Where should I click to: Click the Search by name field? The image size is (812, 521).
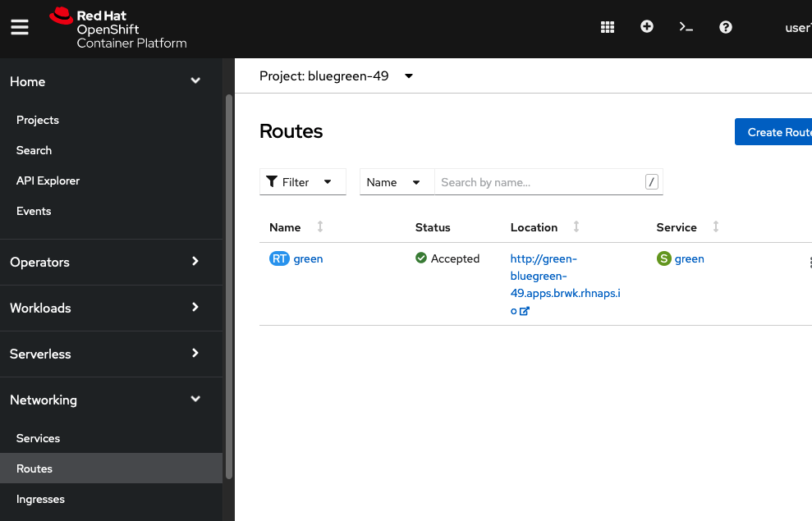[x=539, y=182]
